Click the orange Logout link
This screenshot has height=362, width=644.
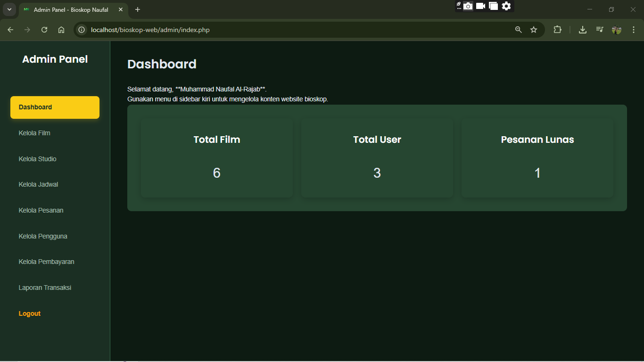click(30, 313)
